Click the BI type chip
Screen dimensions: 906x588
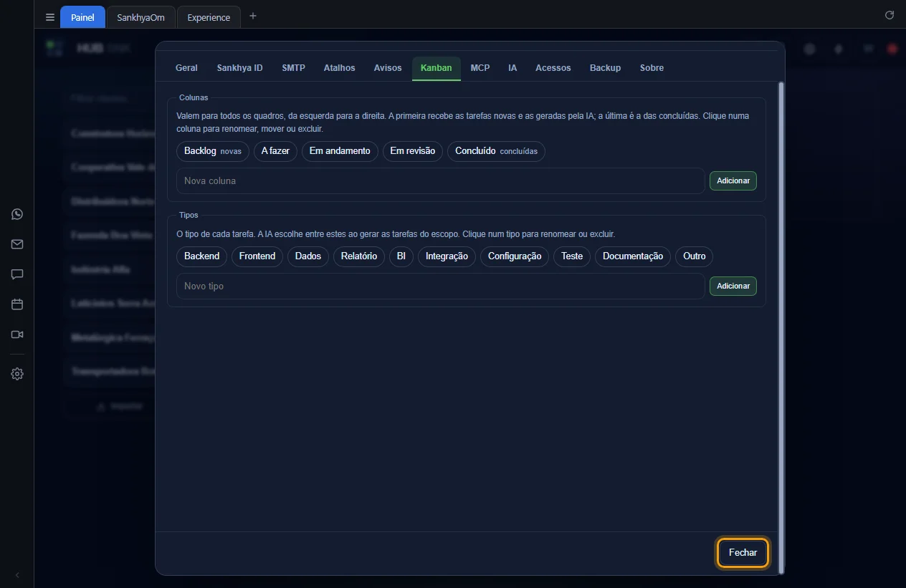[x=401, y=256]
